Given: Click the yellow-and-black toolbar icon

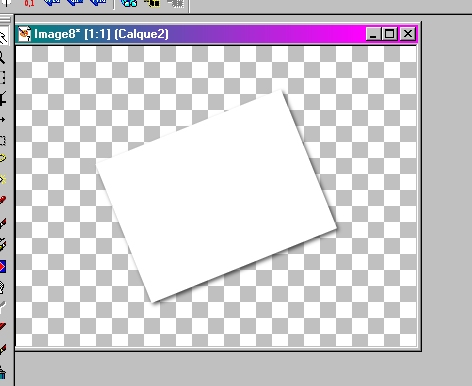Looking at the screenshot, I should (x=152, y=3).
